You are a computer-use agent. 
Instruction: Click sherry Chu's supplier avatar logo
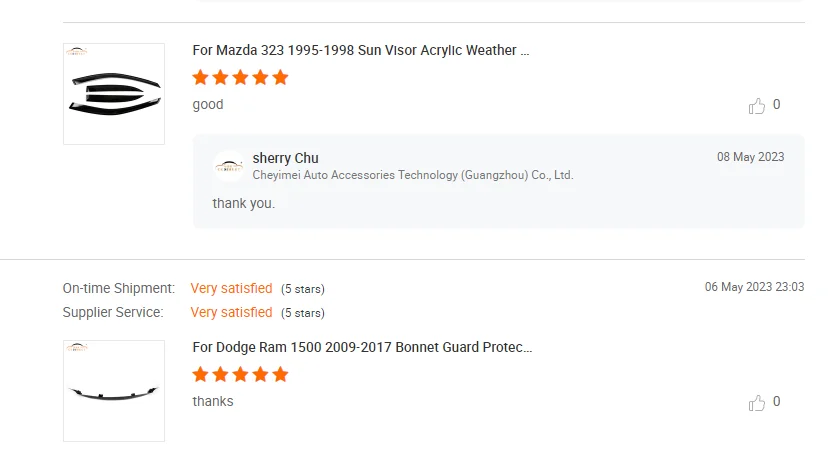pos(230,166)
